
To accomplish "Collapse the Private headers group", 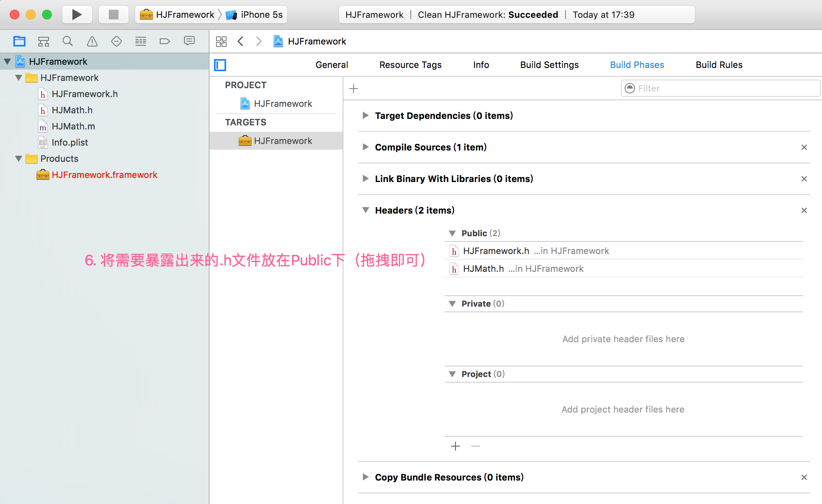I will click(x=452, y=304).
